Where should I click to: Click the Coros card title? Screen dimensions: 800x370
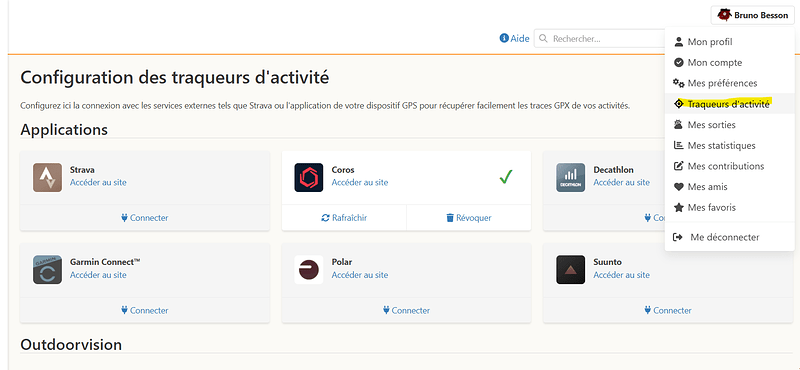pos(343,170)
